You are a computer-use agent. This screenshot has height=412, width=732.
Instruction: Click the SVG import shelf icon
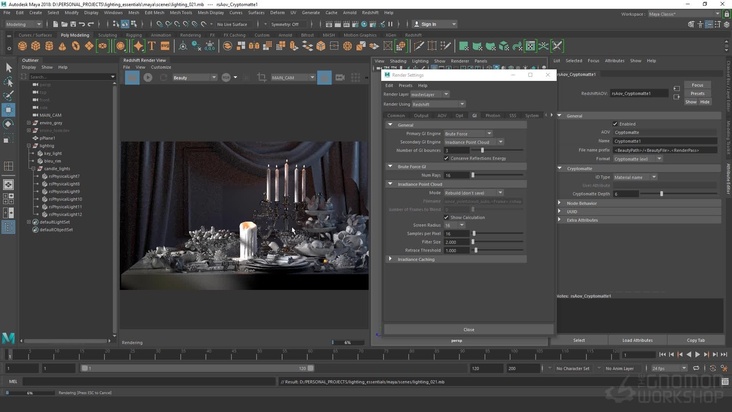165,46
